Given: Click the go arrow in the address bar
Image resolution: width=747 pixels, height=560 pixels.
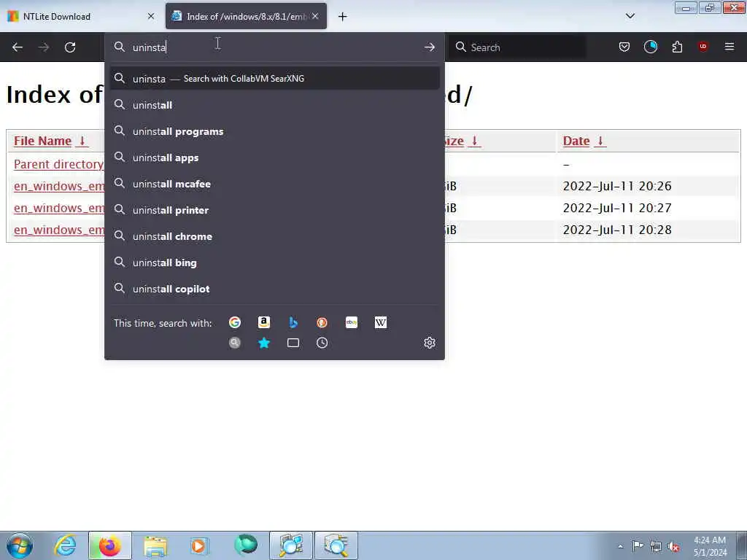Looking at the screenshot, I should point(429,47).
